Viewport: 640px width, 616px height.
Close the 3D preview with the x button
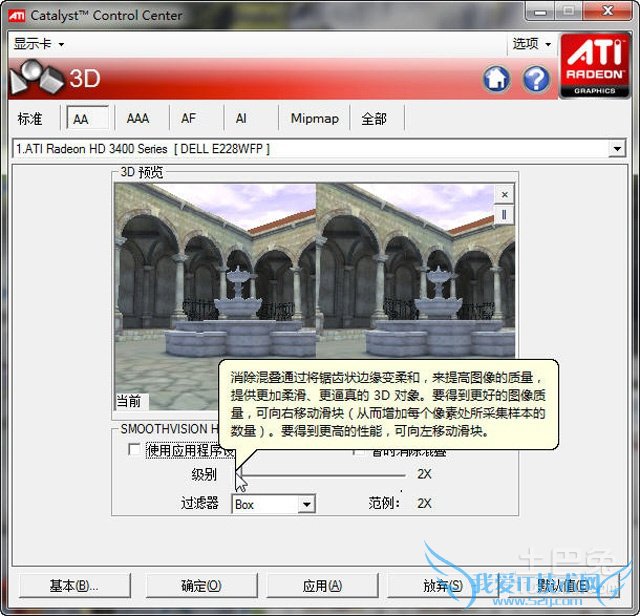tap(504, 194)
